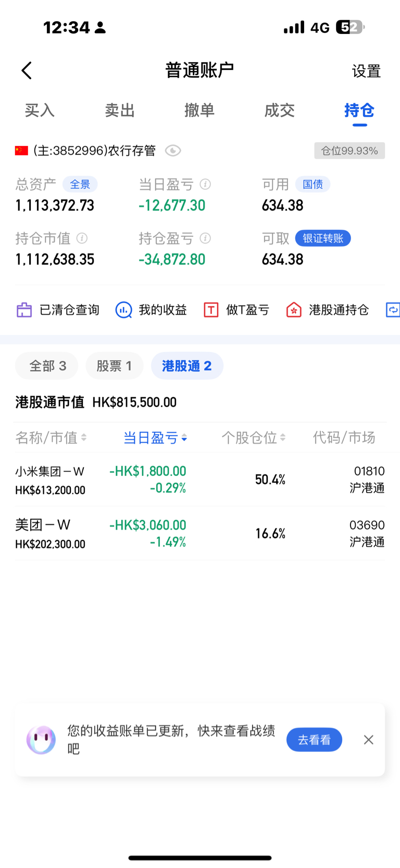Tap the 16.6% position value

pos(270,533)
